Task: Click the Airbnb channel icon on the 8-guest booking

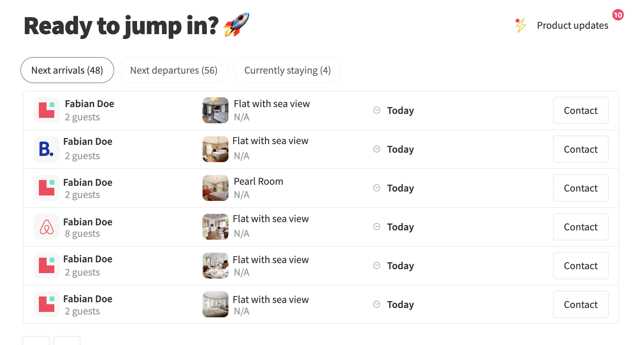Action: [46, 227]
